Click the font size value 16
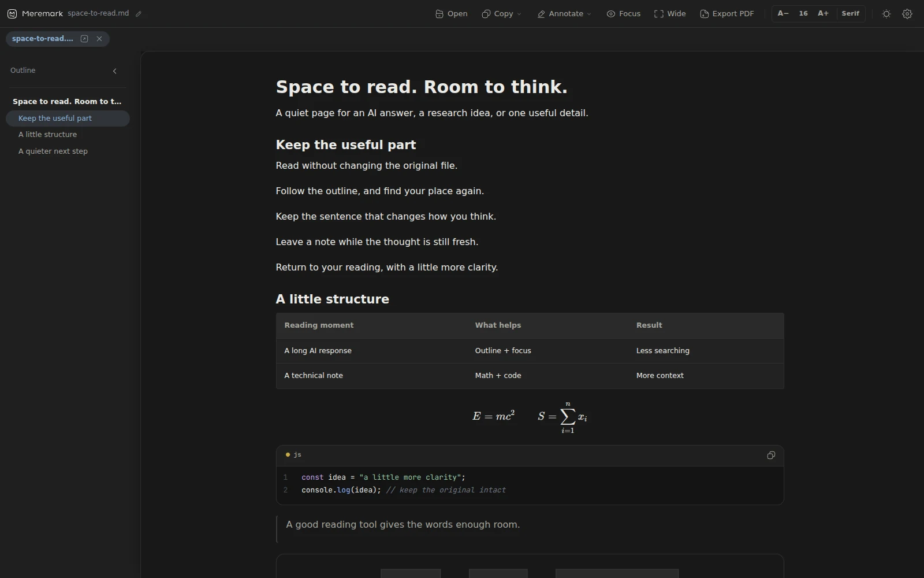This screenshot has height=578, width=924. point(803,13)
